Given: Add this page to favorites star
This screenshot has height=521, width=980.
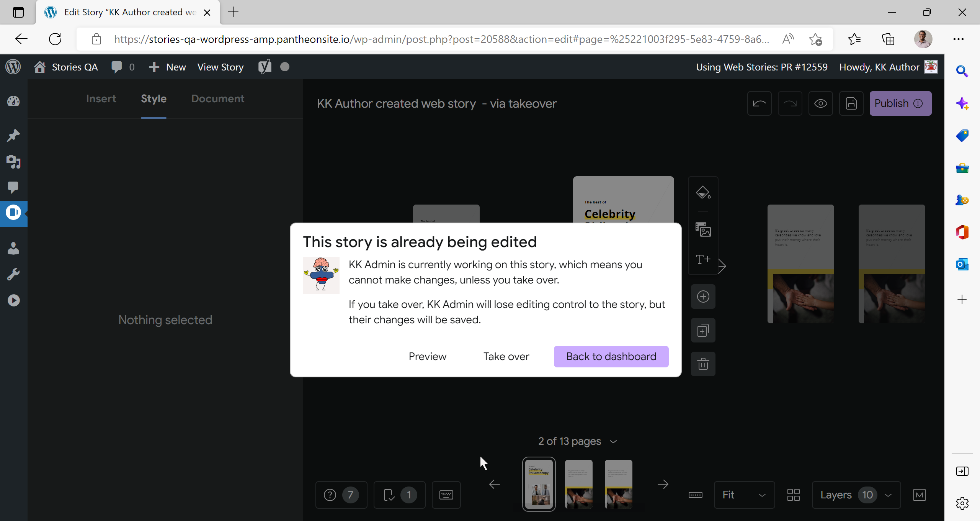Looking at the screenshot, I should coord(815,39).
